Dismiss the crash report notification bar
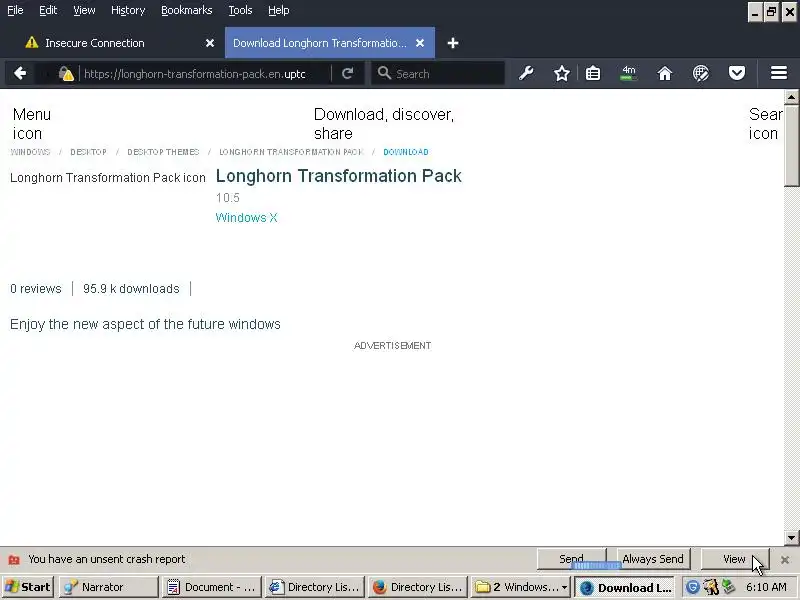 tap(785, 560)
